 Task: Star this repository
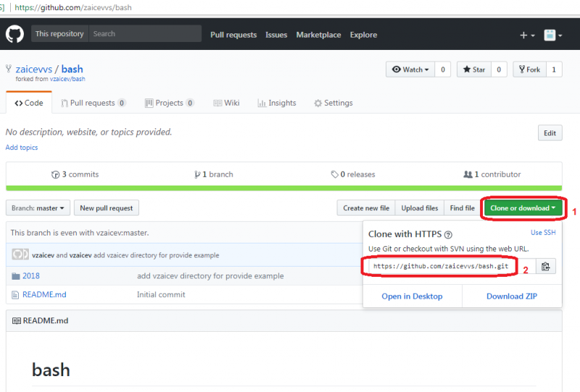coord(474,70)
